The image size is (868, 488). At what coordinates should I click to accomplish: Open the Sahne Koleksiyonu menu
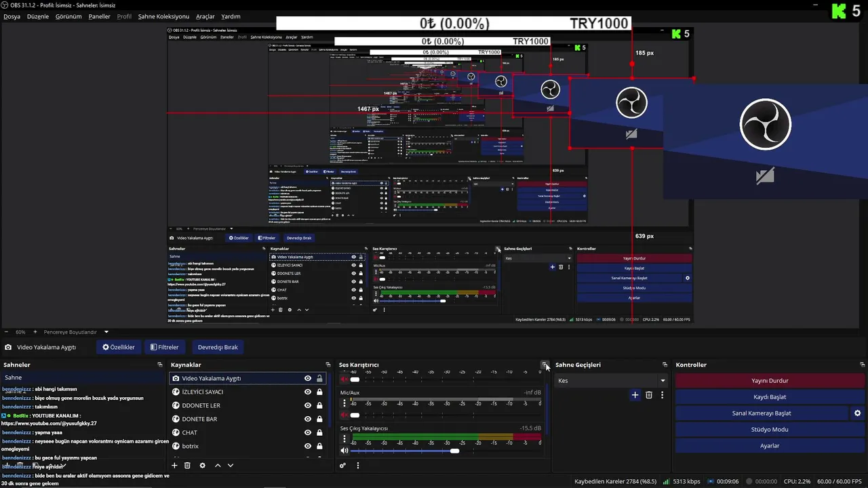(x=163, y=16)
